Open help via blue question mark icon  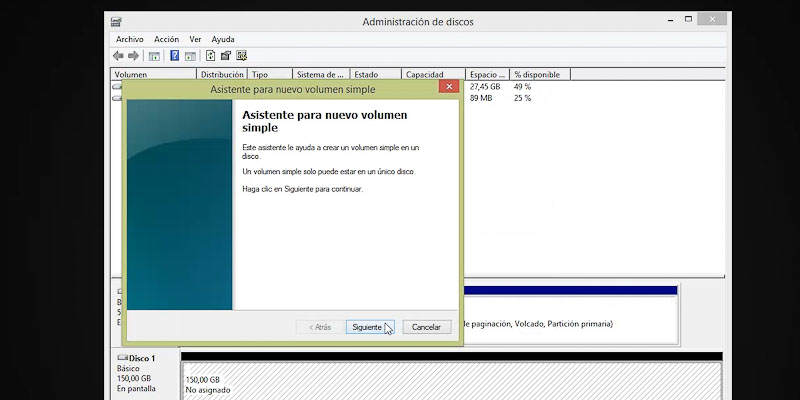(174, 56)
